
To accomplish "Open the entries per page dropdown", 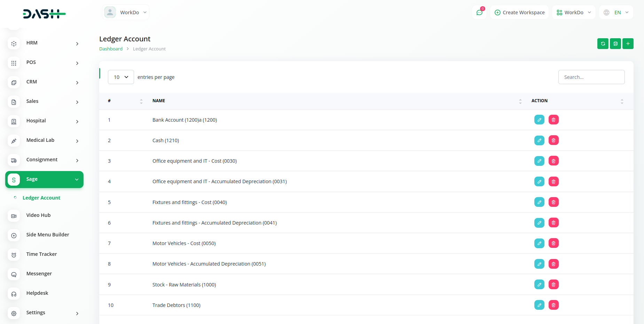I will click(x=121, y=77).
